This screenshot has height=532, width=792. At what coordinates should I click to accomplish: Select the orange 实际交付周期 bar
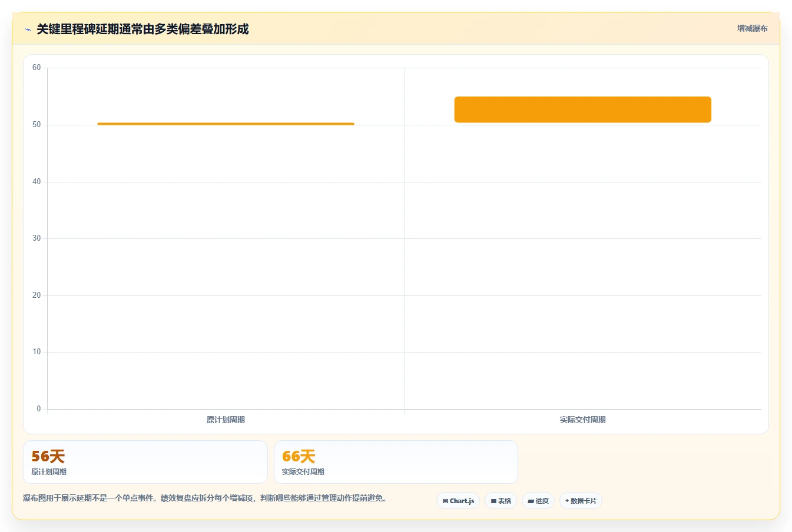click(582, 109)
